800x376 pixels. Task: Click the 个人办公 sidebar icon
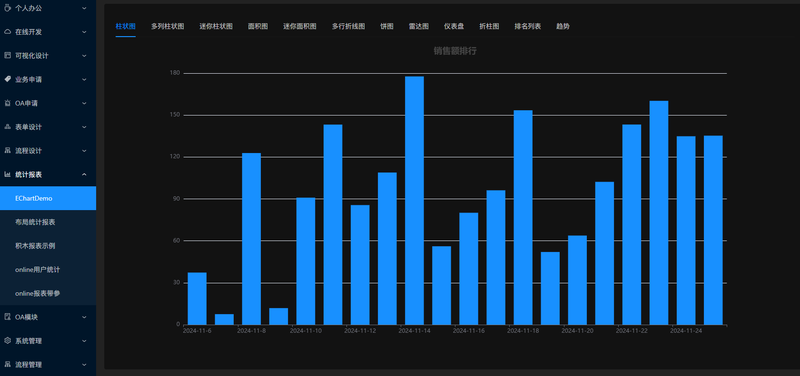pyautogui.click(x=7, y=8)
